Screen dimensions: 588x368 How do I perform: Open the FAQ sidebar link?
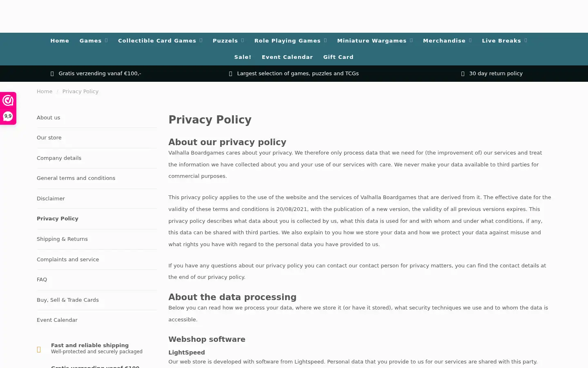pyautogui.click(x=42, y=279)
